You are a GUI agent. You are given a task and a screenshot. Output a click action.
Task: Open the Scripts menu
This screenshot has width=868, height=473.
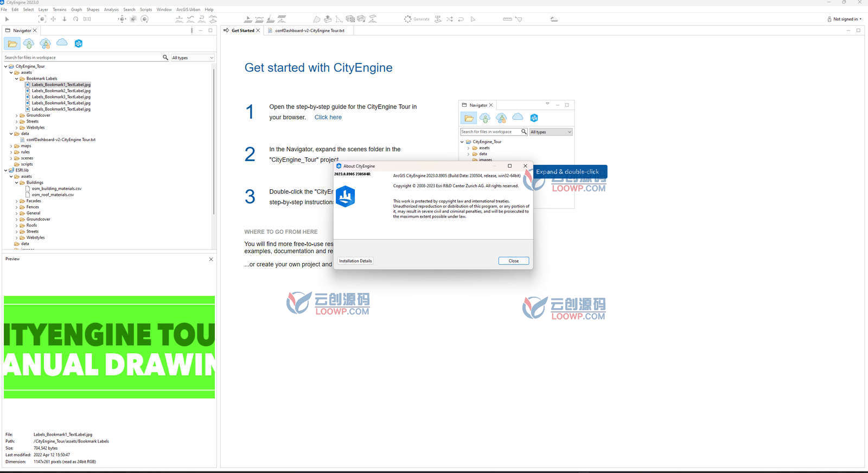click(146, 9)
